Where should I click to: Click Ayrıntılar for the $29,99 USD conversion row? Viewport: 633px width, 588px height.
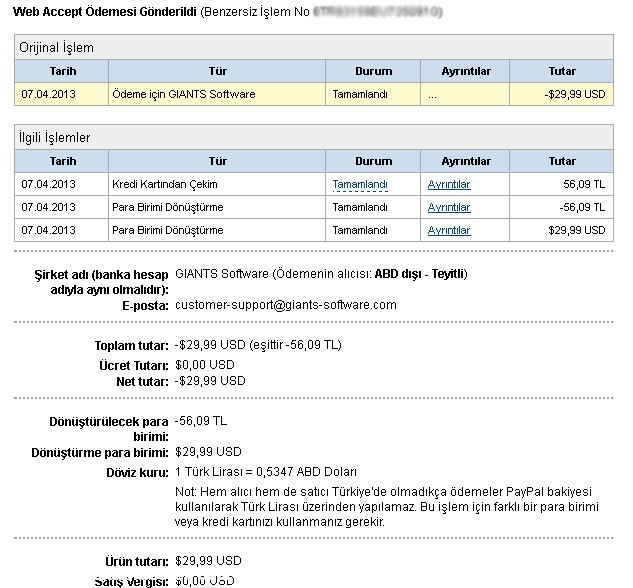(448, 230)
